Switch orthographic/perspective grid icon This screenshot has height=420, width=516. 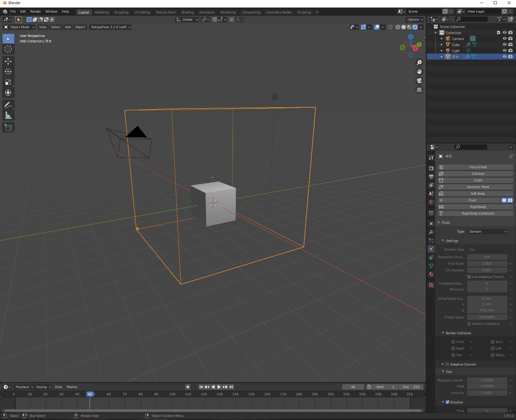419,90
